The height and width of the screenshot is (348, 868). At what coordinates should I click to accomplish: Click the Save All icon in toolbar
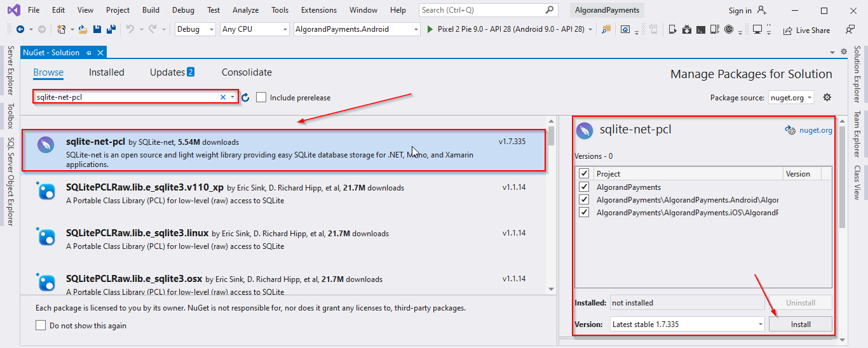111,29
